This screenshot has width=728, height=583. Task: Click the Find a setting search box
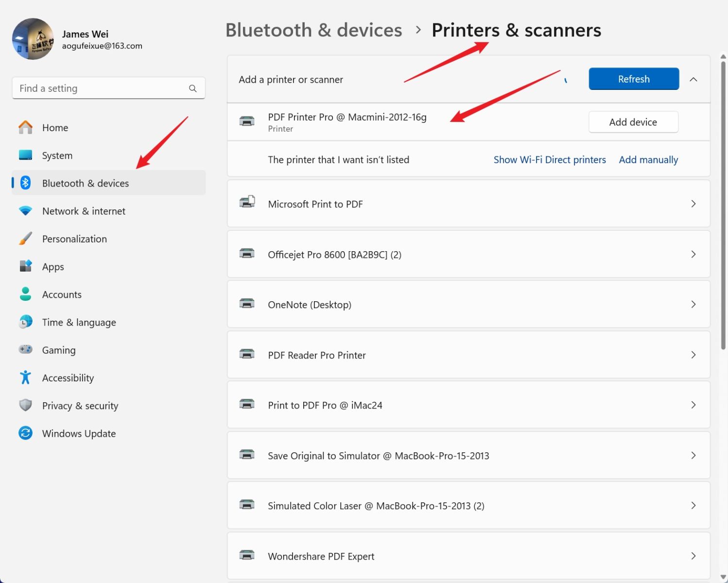(x=108, y=88)
